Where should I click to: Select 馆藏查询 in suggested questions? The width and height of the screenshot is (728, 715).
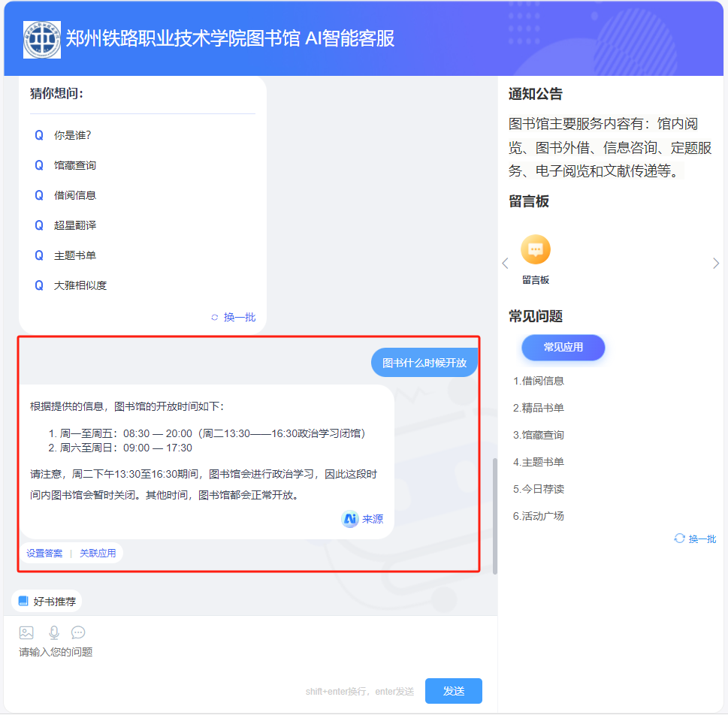(x=75, y=165)
